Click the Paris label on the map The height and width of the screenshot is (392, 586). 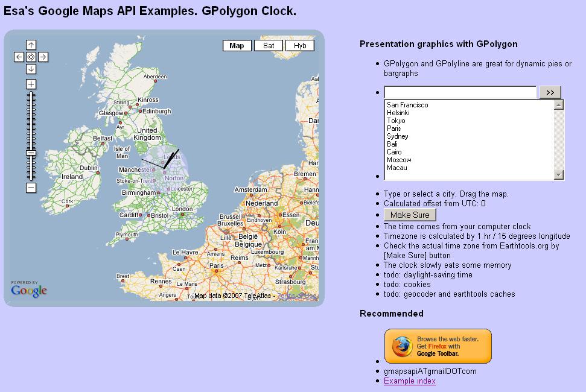(217, 265)
